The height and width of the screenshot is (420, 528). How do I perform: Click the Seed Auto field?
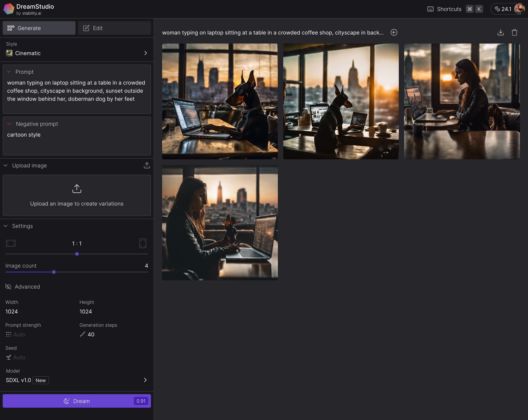point(19,357)
